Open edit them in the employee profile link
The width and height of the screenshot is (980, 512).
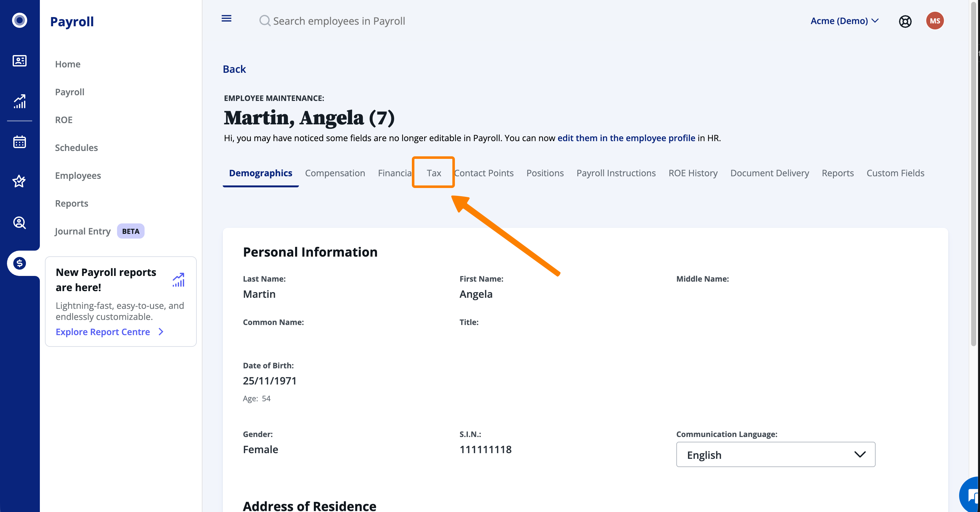626,138
